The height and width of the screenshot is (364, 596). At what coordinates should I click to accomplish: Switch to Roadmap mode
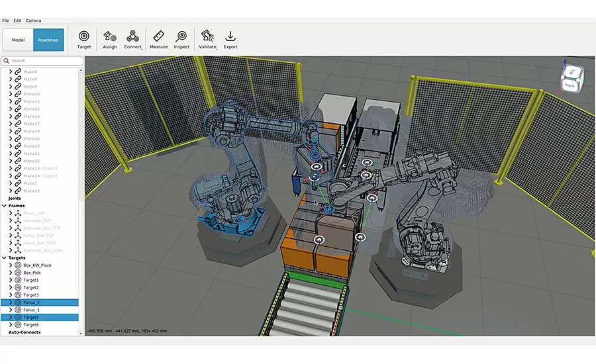point(48,40)
